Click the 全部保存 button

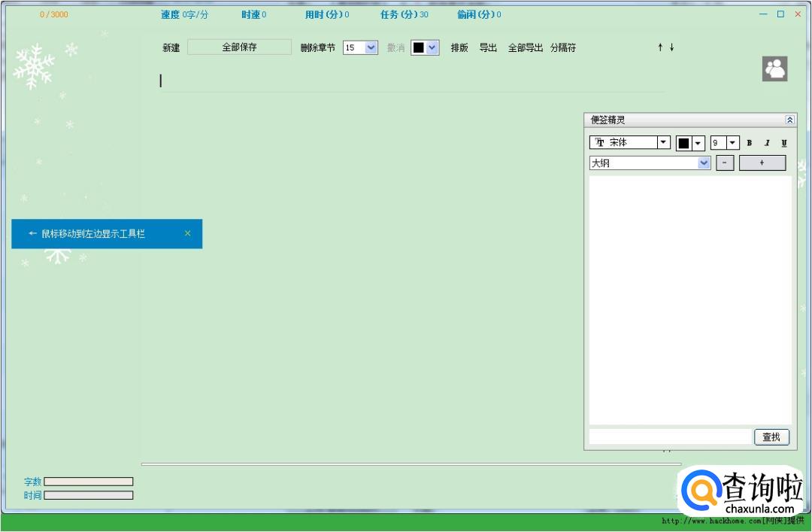[x=239, y=47]
